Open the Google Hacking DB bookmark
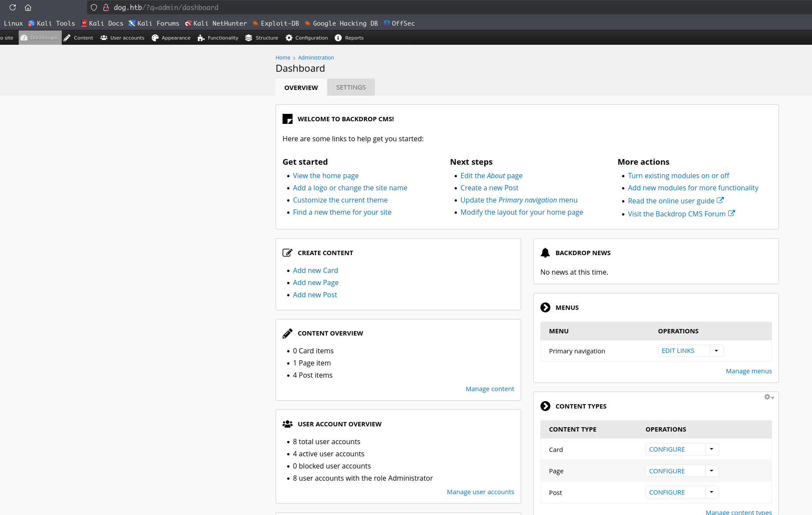This screenshot has height=515, width=812. click(x=341, y=23)
